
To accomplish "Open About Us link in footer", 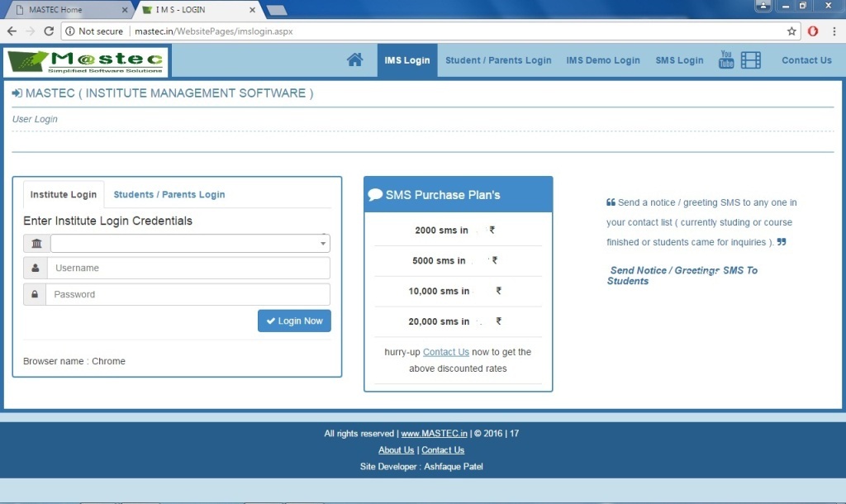I will click(396, 450).
